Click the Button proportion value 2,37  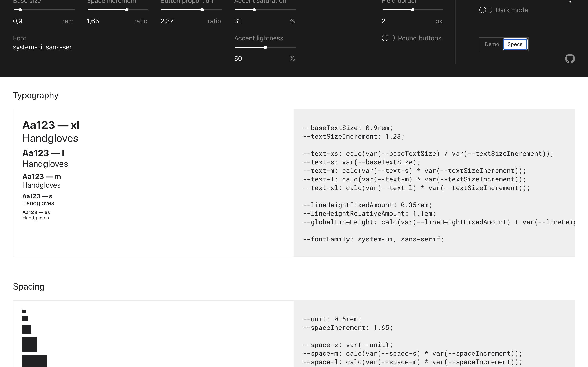coord(167,21)
